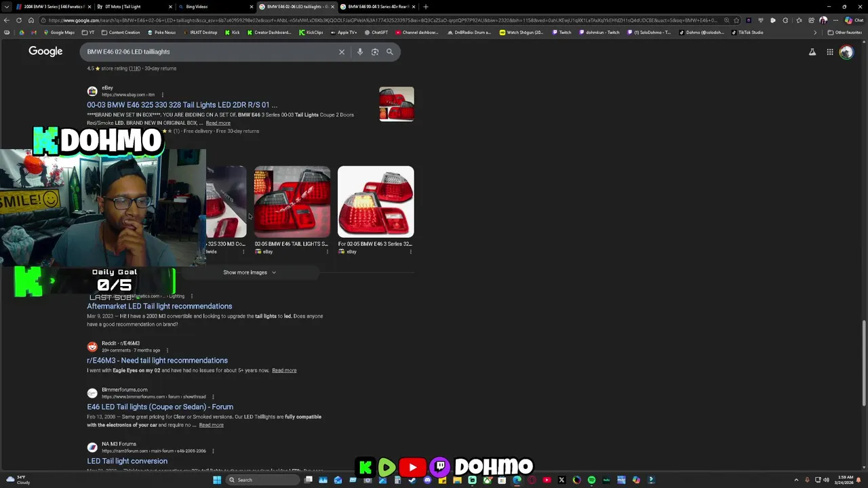This screenshot has height=488, width=868.
Task: Open Google Lens image search
Action: 375,52
